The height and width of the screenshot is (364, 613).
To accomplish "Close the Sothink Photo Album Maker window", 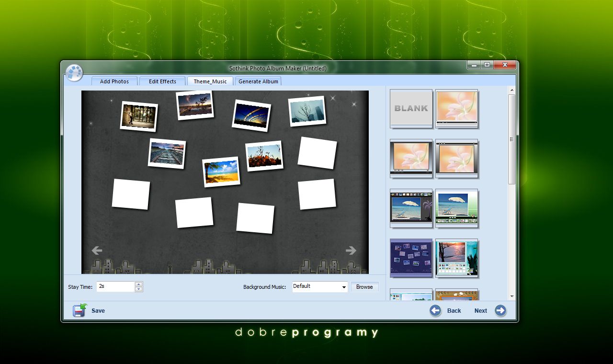I will pyautogui.click(x=505, y=65).
